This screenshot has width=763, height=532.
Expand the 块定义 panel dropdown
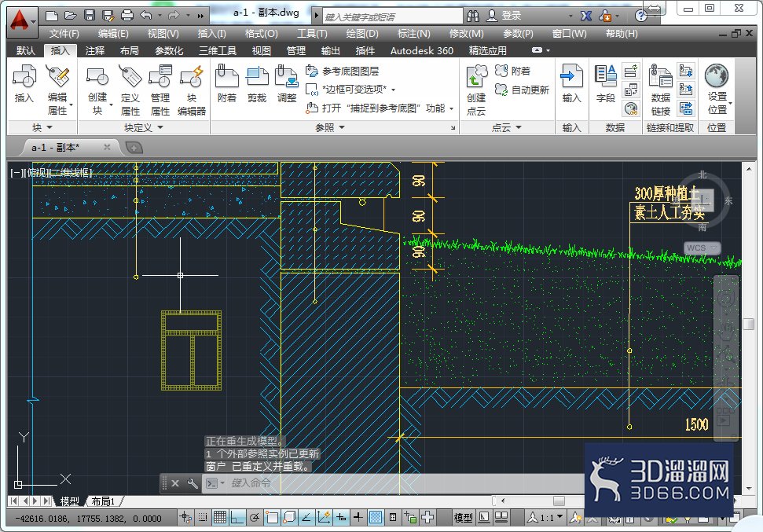tap(144, 127)
